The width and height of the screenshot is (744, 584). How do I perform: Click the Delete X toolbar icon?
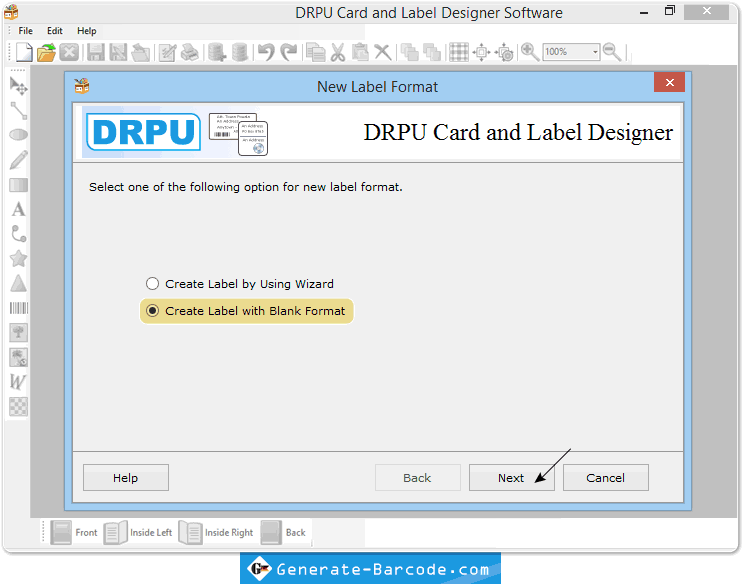[x=382, y=52]
